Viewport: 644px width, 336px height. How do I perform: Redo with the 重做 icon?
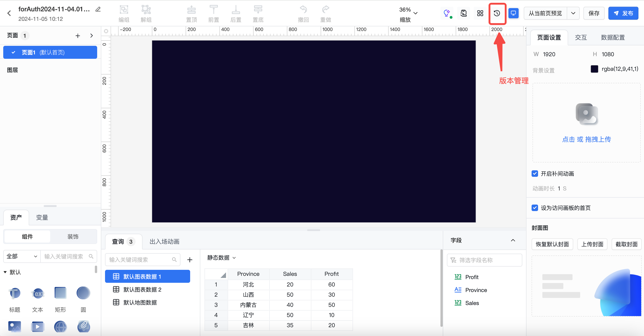coord(325,10)
